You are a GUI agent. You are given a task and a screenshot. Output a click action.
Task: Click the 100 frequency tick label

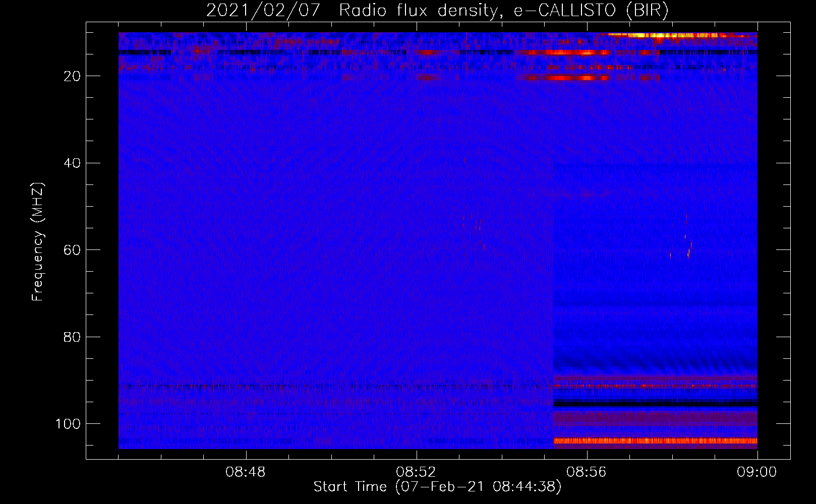68,424
